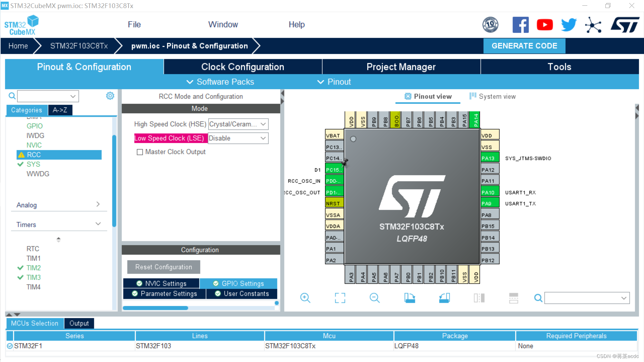Viewport: 644px width, 362px height.
Task: Open the High Speed Clock (HSE) dropdown
Action: click(x=238, y=124)
